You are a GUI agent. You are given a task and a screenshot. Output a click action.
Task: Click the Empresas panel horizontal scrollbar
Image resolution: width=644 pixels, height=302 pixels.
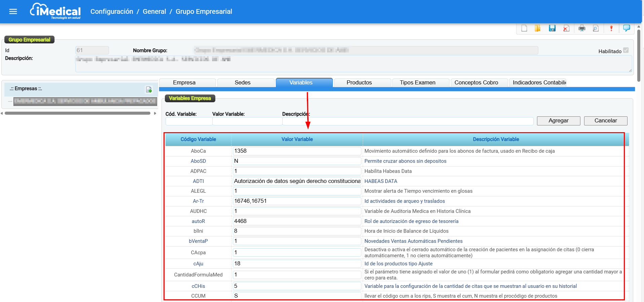pyautogui.click(x=78, y=113)
